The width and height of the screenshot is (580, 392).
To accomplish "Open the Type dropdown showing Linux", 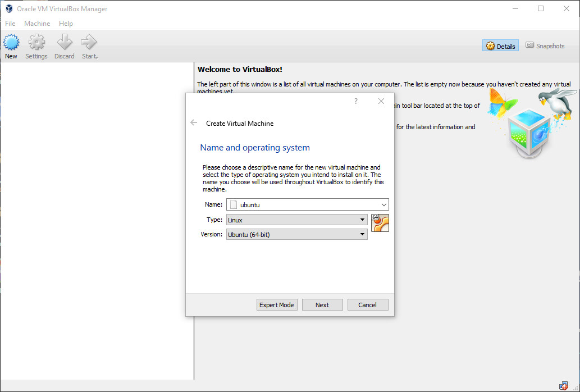I will (x=296, y=220).
